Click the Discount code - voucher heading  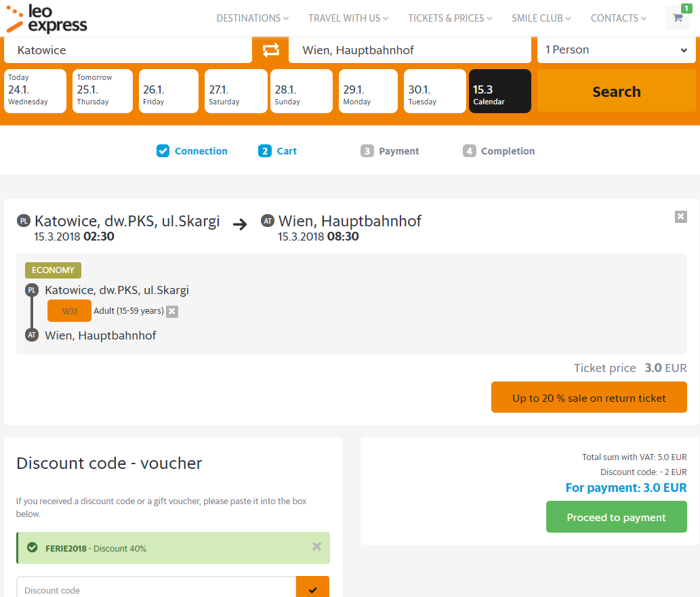(109, 463)
